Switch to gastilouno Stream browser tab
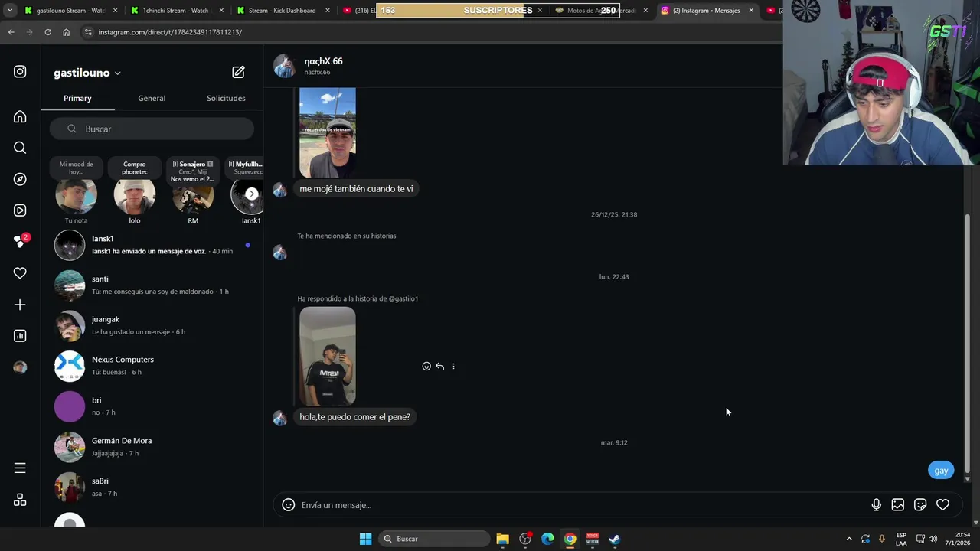The height and width of the screenshot is (551, 980). coord(70,11)
